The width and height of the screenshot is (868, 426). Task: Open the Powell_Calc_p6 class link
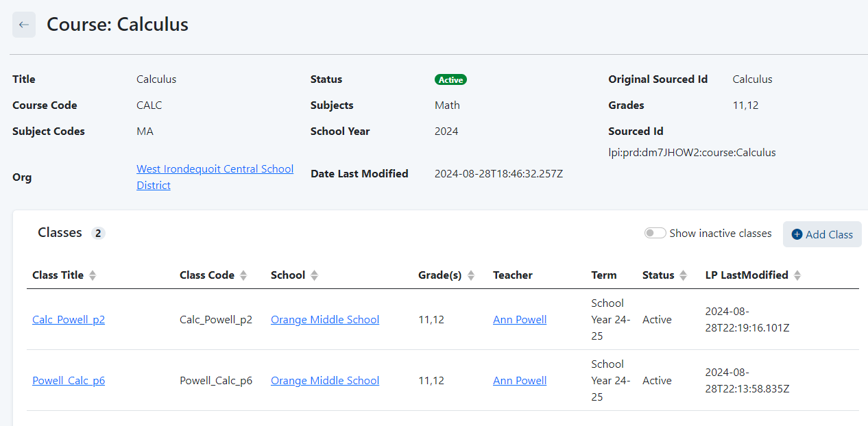click(69, 381)
